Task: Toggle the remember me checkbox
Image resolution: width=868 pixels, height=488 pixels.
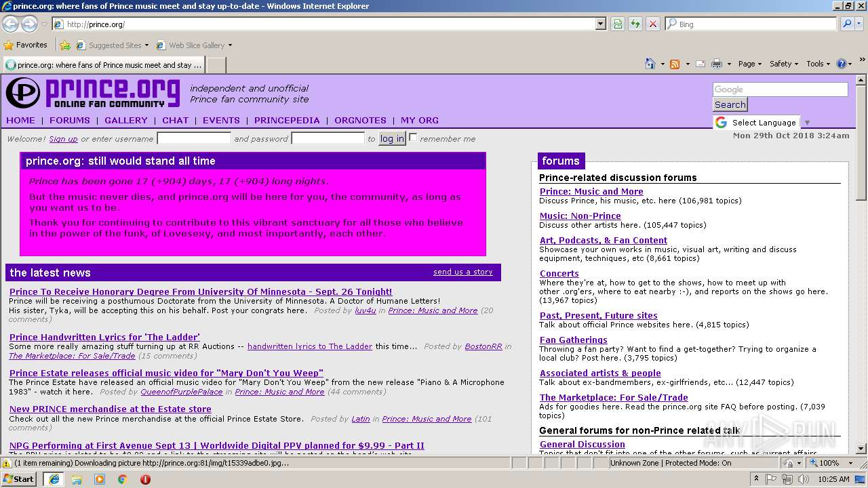Action: point(413,138)
